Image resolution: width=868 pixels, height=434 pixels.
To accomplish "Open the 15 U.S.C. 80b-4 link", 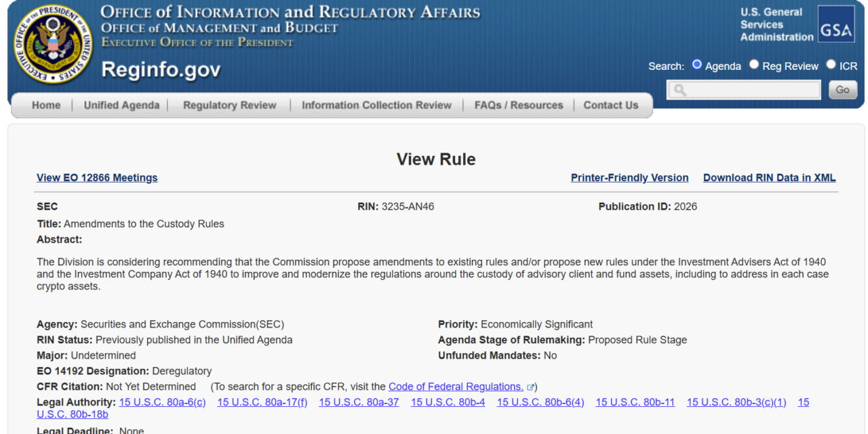I will tap(448, 402).
